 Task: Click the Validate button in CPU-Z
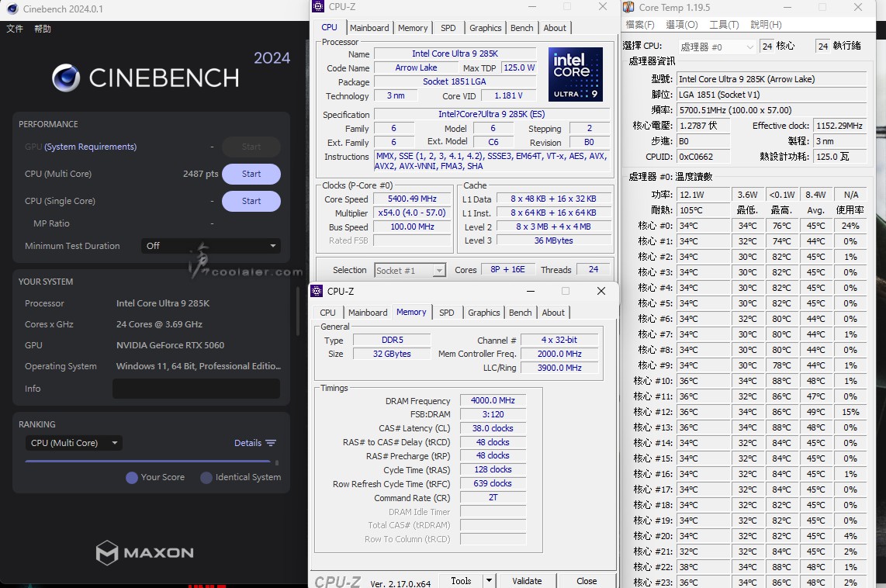pos(527,580)
